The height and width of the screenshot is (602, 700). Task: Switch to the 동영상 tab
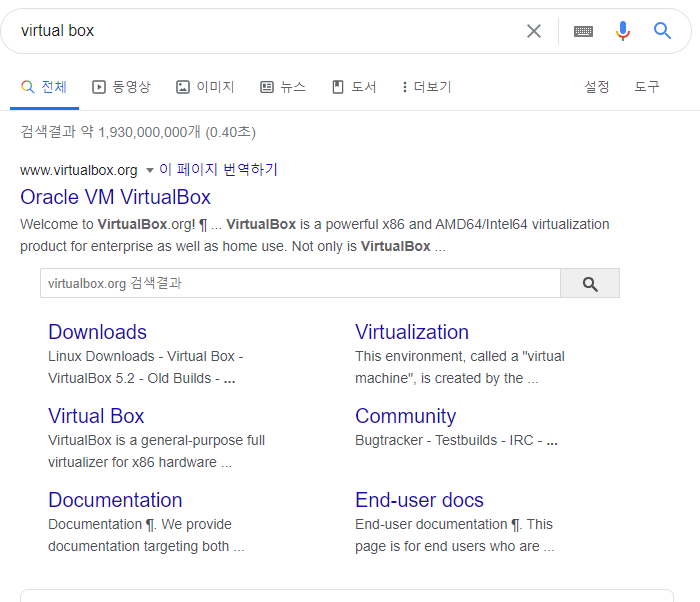[x=121, y=87]
